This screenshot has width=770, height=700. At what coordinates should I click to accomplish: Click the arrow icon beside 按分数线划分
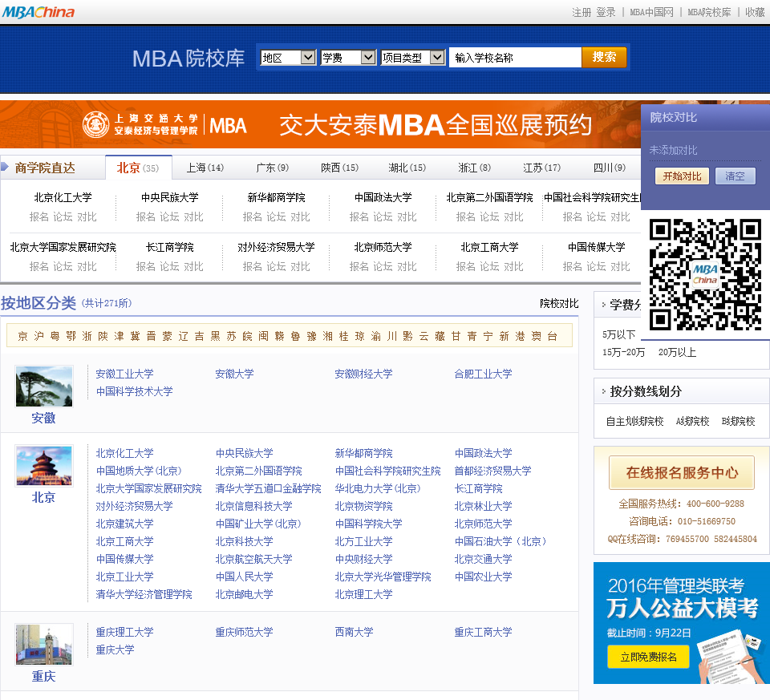603,391
